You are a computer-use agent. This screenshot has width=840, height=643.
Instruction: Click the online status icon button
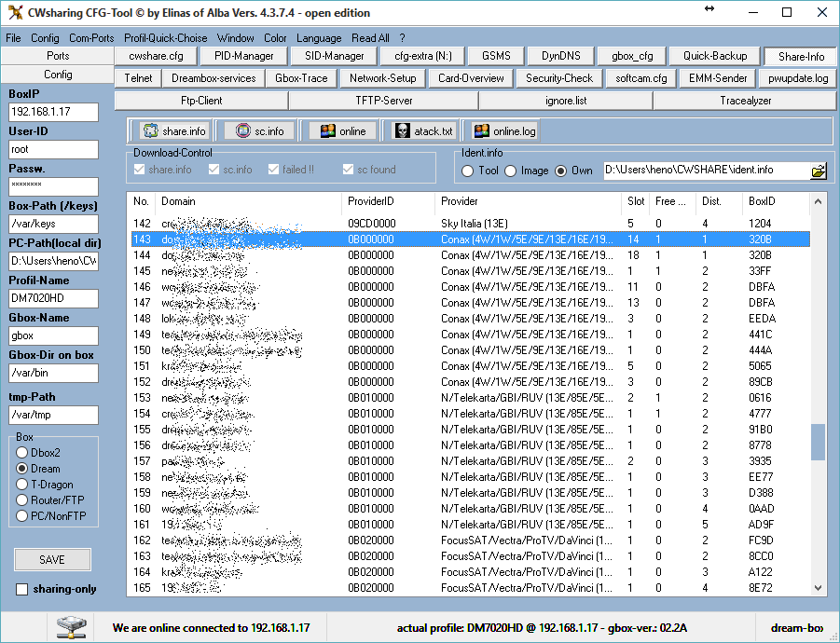[x=342, y=131]
